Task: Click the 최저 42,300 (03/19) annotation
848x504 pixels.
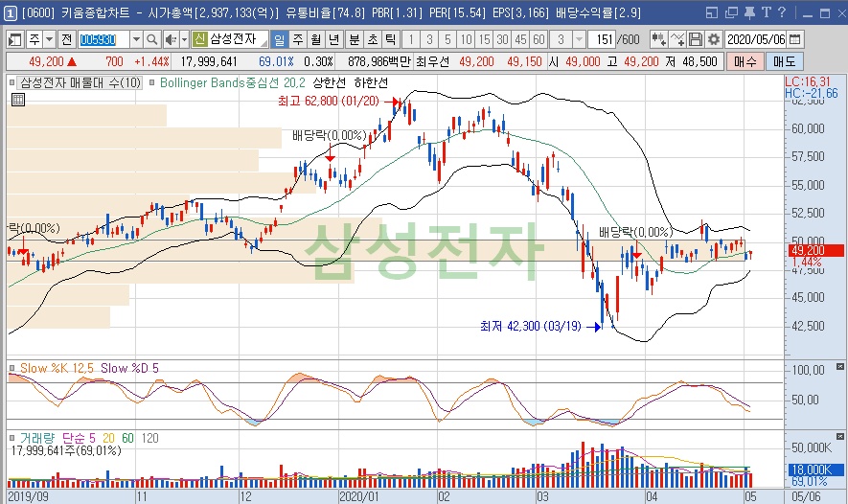Action: coord(531,326)
